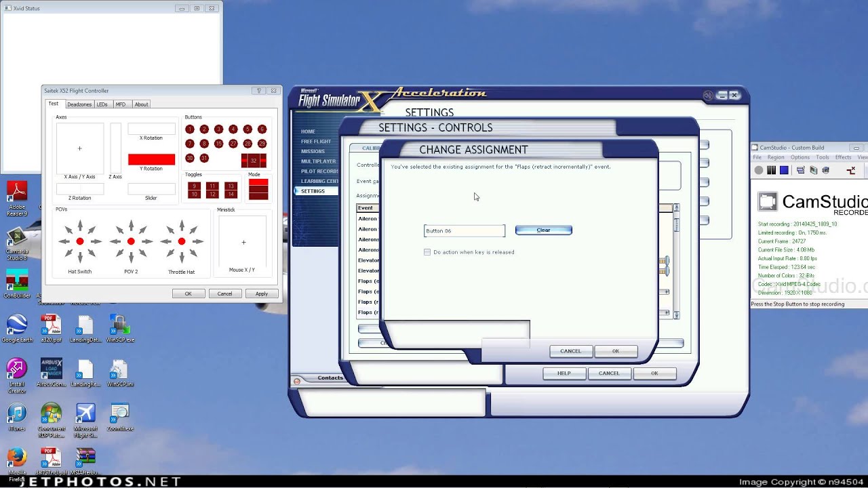This screenshot has height=488, width=868.
Task: Open Install Creator desktop icon
Action: pos(17,376)
